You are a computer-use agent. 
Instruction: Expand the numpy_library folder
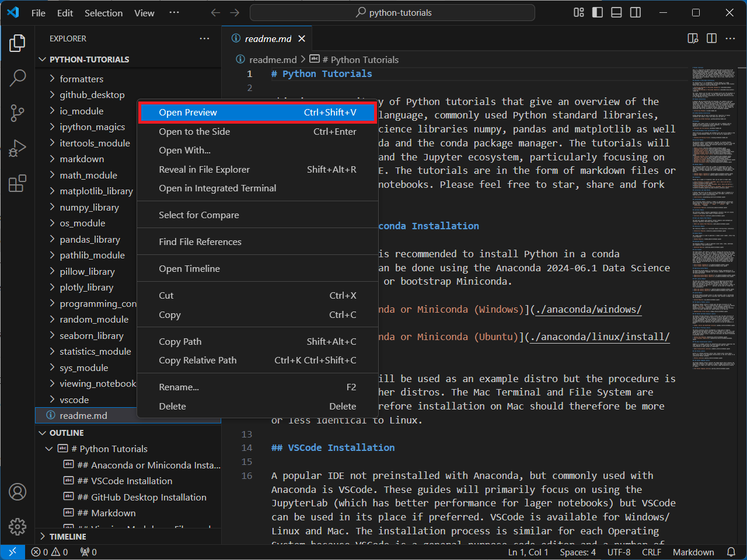click(89, 207)
